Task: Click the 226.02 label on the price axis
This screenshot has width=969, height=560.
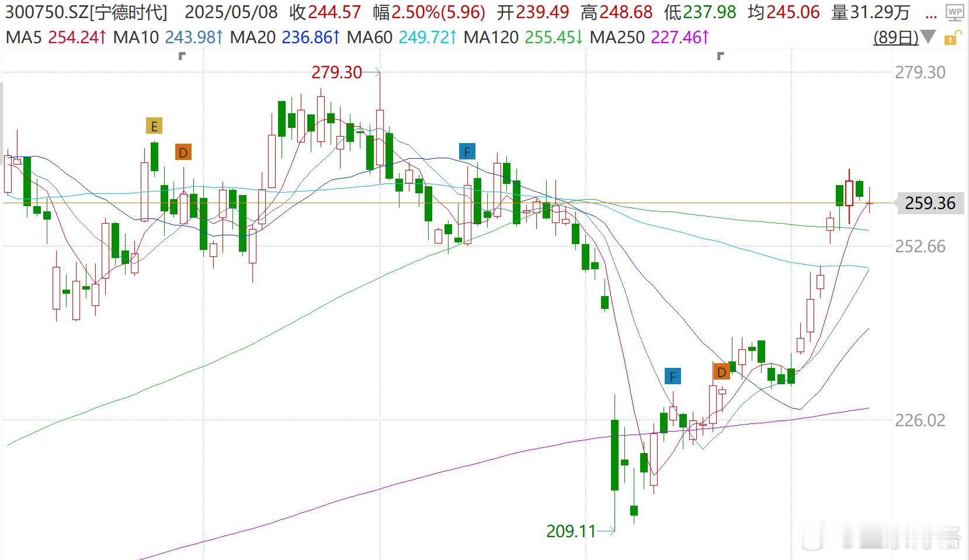Action: tap(920, 420)
